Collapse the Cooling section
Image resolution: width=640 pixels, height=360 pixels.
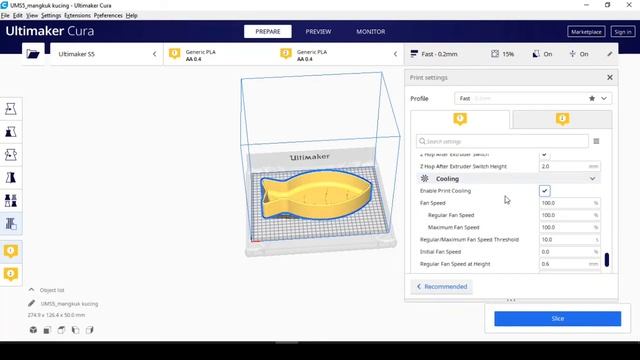click(593, 179)
